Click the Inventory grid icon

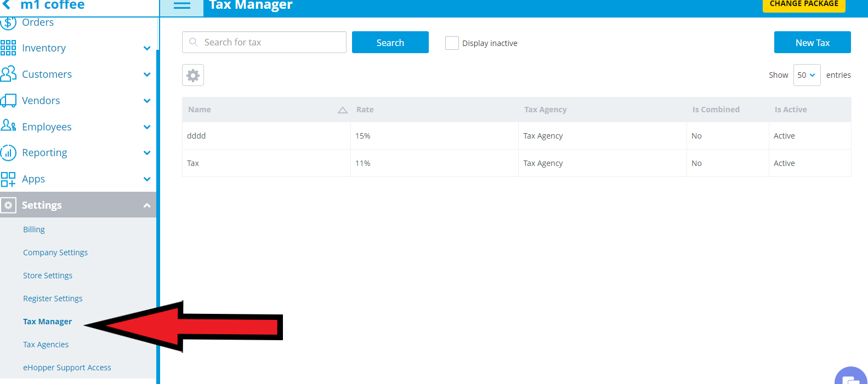coord(8,48)
